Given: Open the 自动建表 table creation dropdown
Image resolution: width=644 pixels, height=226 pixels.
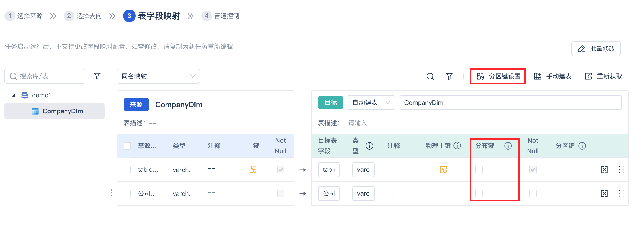Looking at the screenshot, I should [x=371, y=102].
